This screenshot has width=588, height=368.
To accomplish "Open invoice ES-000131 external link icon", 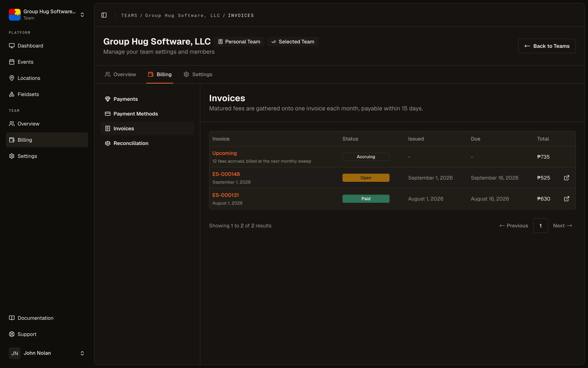I will point(567,199).
